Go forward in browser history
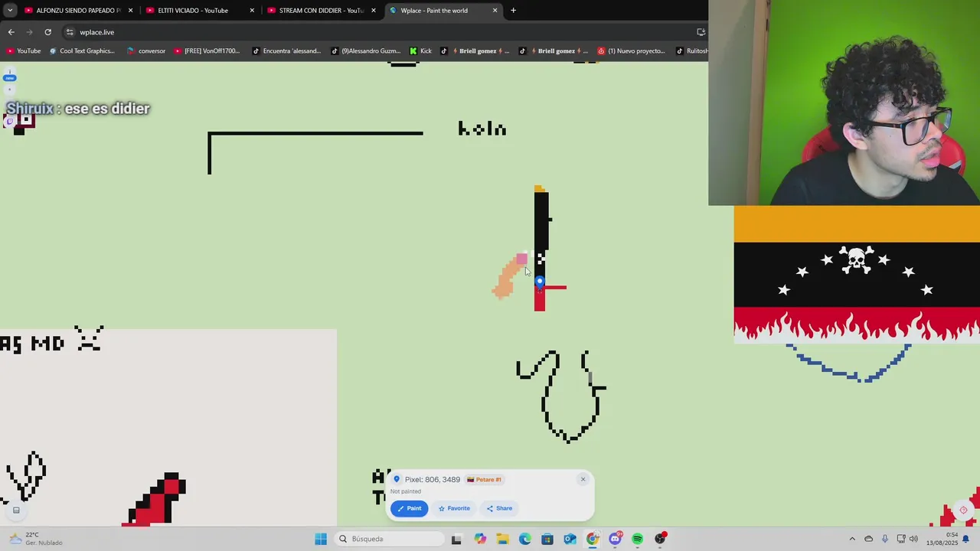 click(29, 32)
